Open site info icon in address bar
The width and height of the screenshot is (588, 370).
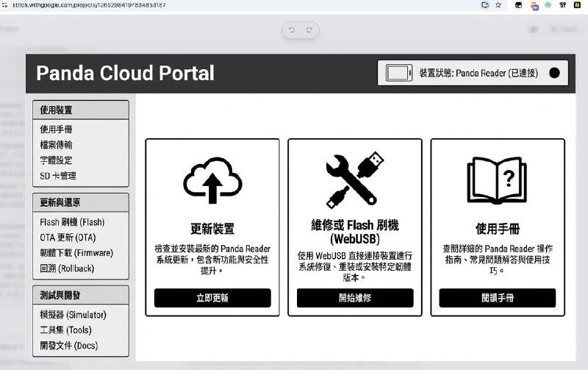(4, 5)
